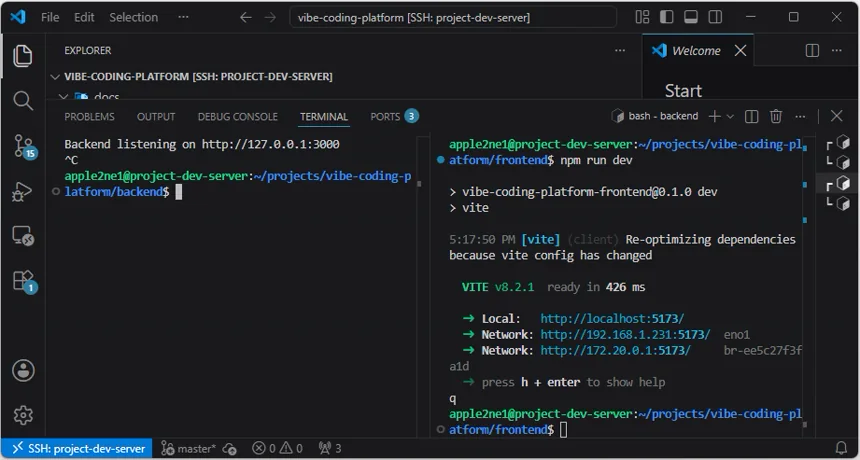Open the File menu
The image size is (860, 460).
coord(50,18)
